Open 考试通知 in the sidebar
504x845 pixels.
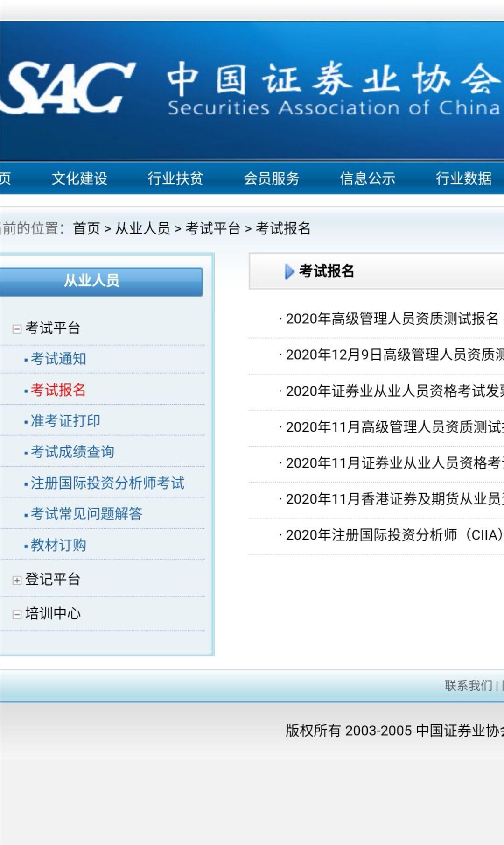[x=58, y=359]
